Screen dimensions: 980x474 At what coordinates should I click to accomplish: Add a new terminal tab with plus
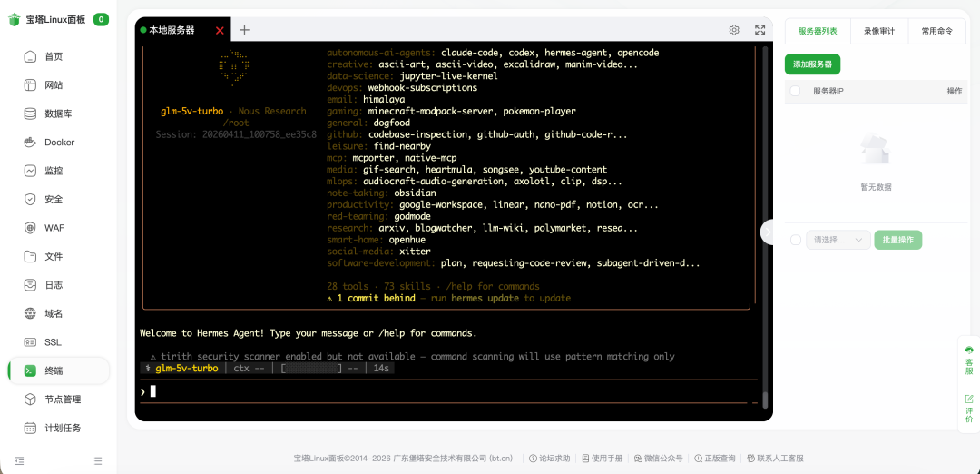[x=244, y=30]
